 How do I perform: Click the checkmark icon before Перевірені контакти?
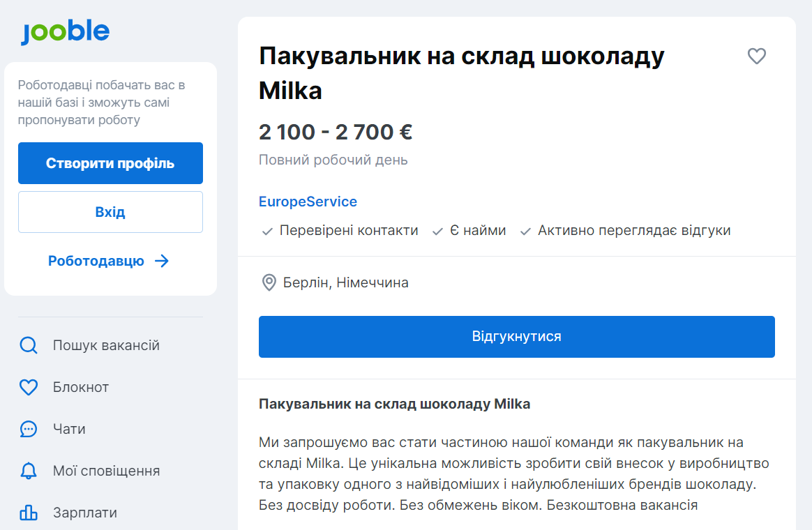point(268,230)
